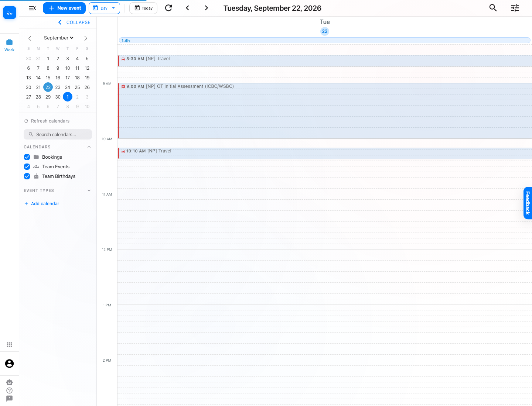The image size is (532, 406).
Task: Uncheck the Bookings calendar
Action: pyautogui.click(x=27, y=157)
